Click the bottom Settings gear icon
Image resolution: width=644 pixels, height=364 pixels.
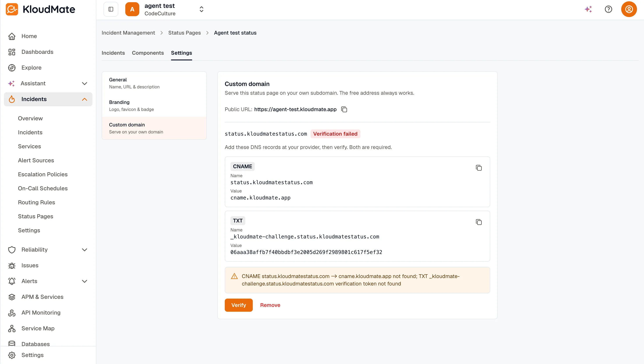pos(12,355)
